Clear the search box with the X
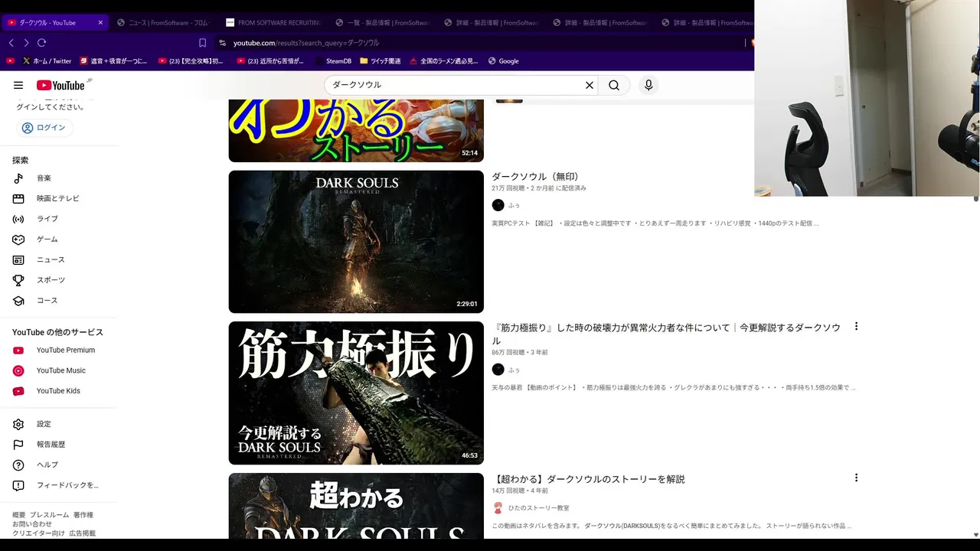This screenshot has width=980, height=551. point(590,85)
